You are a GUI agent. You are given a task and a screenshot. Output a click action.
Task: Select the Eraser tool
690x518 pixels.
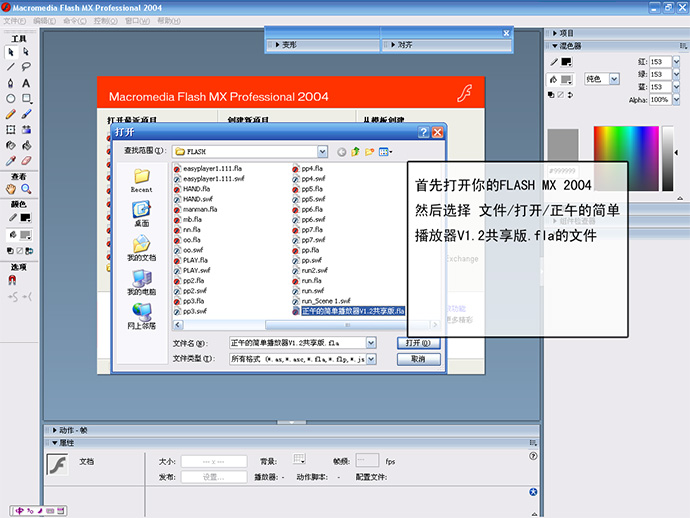[26, 161]
